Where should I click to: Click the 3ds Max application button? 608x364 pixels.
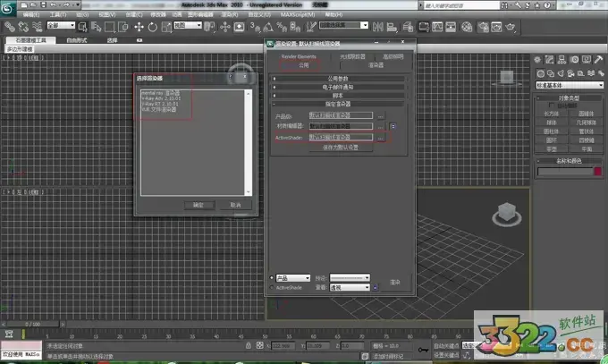pos(7,8)
